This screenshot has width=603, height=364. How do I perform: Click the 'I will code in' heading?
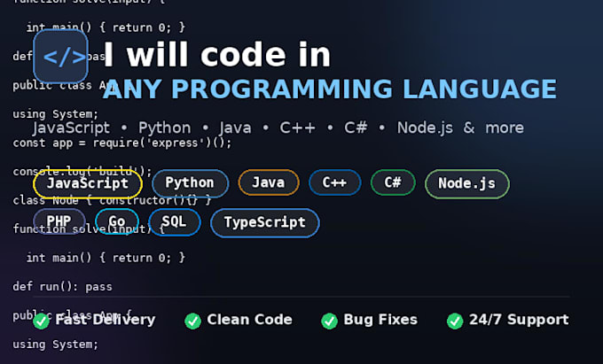tap(217, 55)
